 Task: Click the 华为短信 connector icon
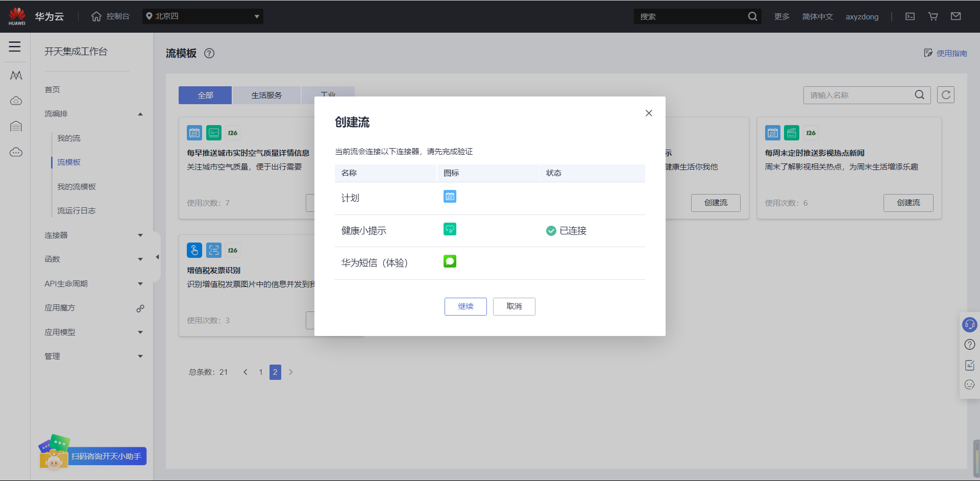point(450,261)
